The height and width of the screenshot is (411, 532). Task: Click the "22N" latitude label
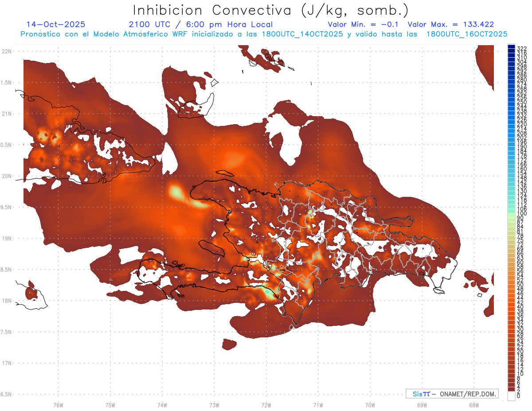click(6, 51)
